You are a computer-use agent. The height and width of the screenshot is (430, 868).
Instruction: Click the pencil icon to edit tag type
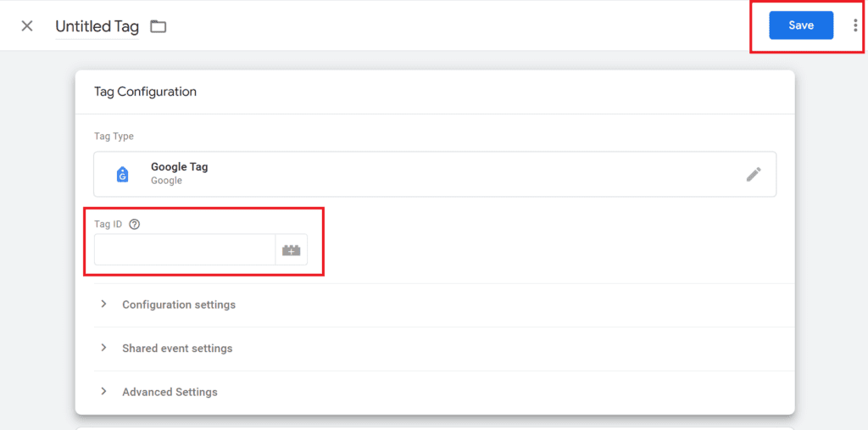754,174
